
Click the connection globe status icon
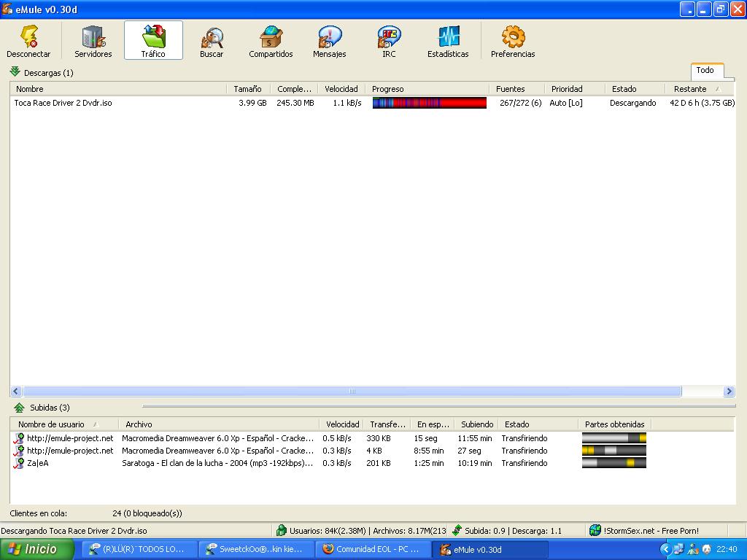click(595, 530)
